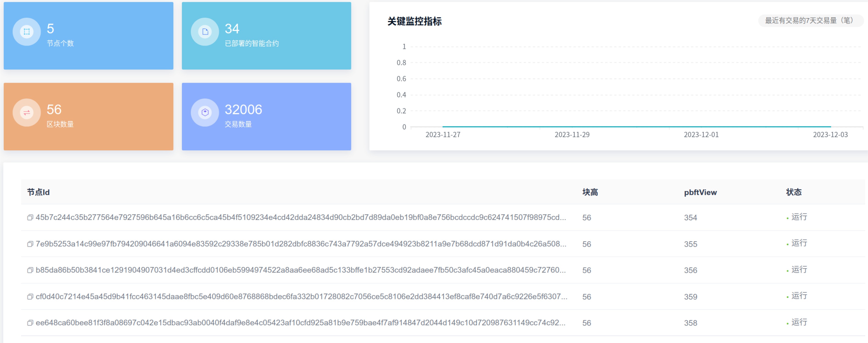Click the node count icon
The height and width of the screenshot is (343, 868).
click(x=27, y=32)
